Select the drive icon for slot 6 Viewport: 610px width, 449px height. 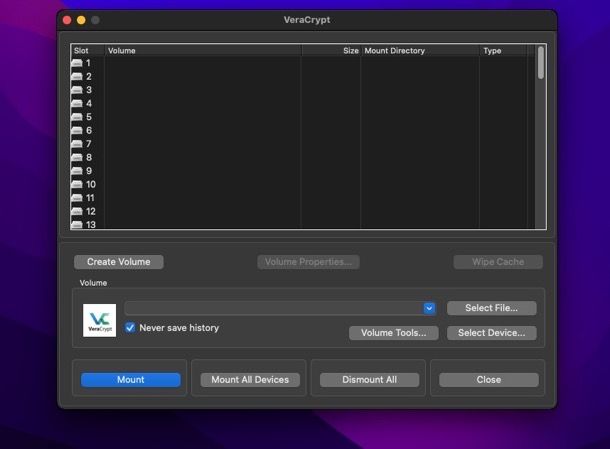click(x=77, y=130)
